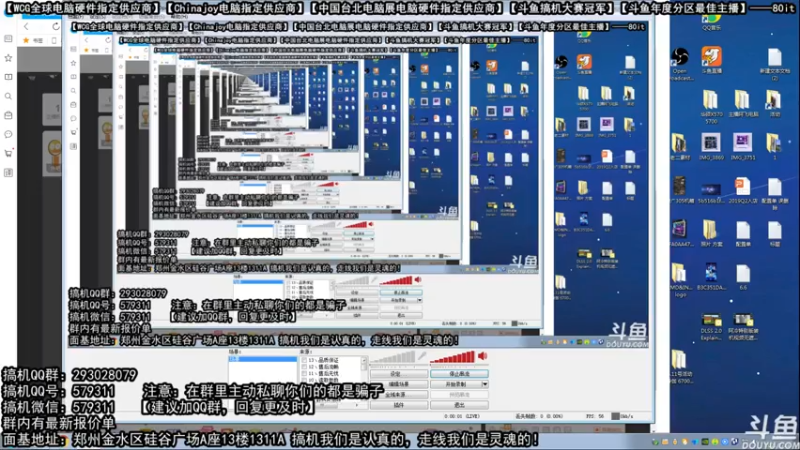This screenshot has height=450, width=800.
Task: Open the 6.6 document file
Action: point(742,278)
